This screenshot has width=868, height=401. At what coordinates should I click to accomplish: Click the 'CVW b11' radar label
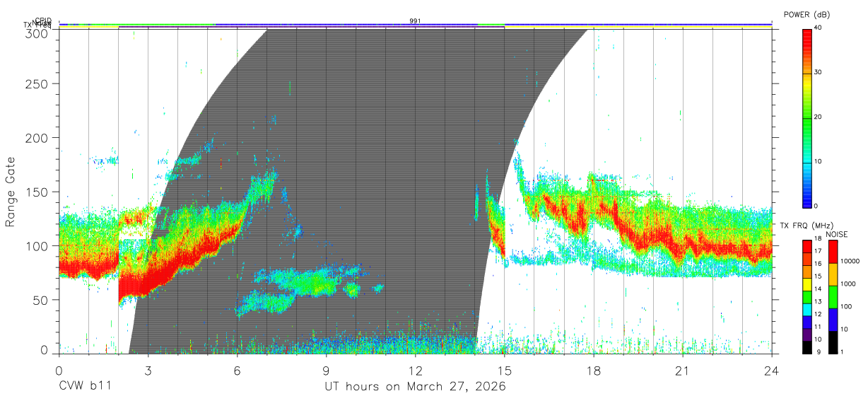[85, 387]
